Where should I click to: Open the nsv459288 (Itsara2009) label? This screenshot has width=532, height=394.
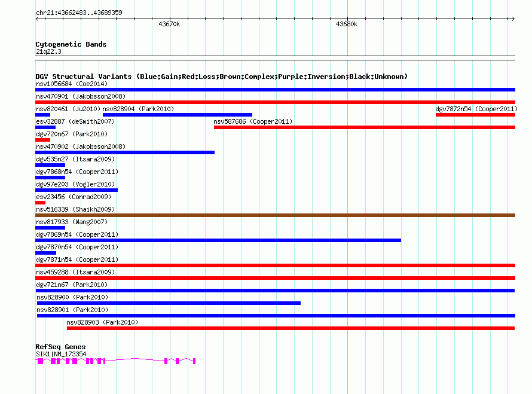(75, 272)
